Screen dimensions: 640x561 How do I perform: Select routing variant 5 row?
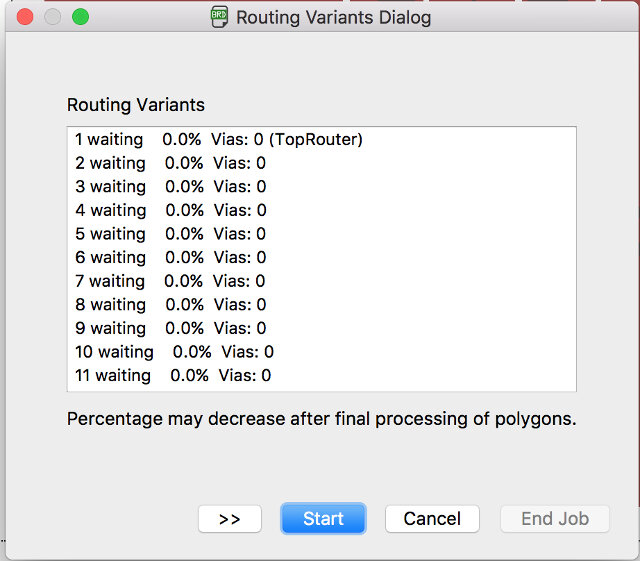coord(322,234)
